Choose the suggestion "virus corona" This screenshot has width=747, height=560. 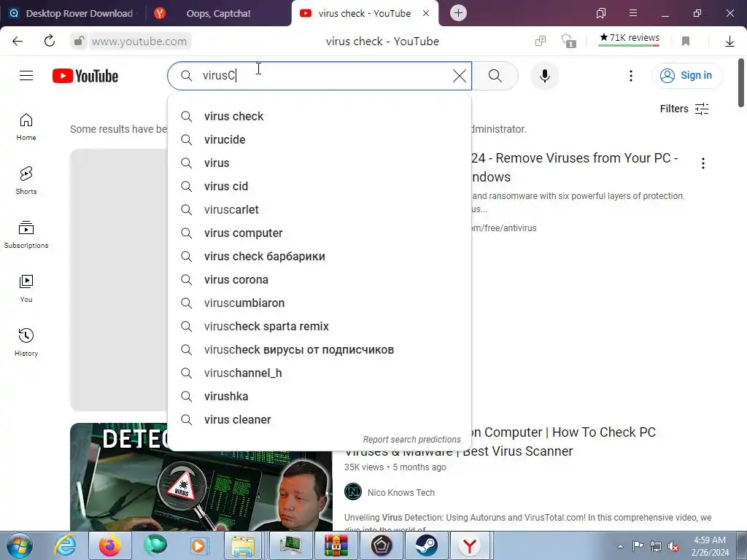pos(320,279)
